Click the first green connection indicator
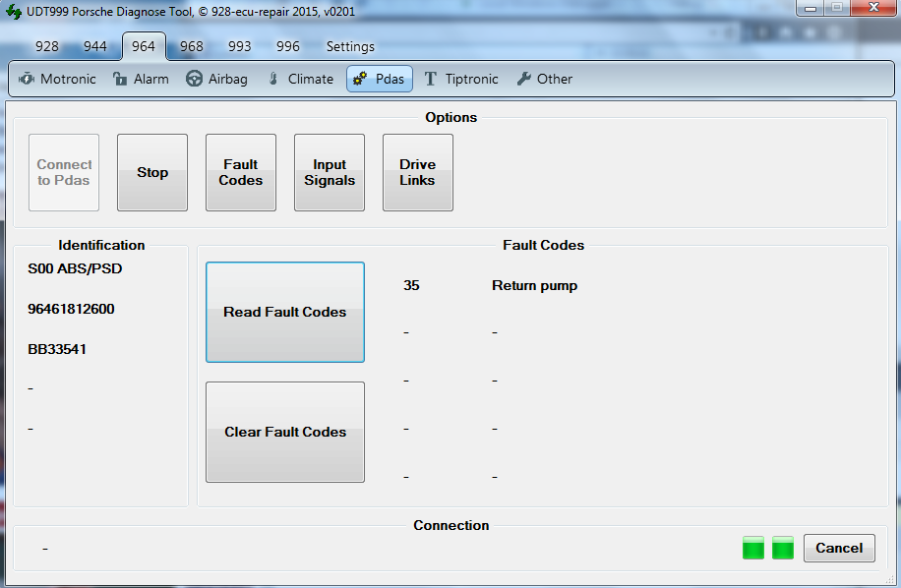 click(x=753, y=548)
